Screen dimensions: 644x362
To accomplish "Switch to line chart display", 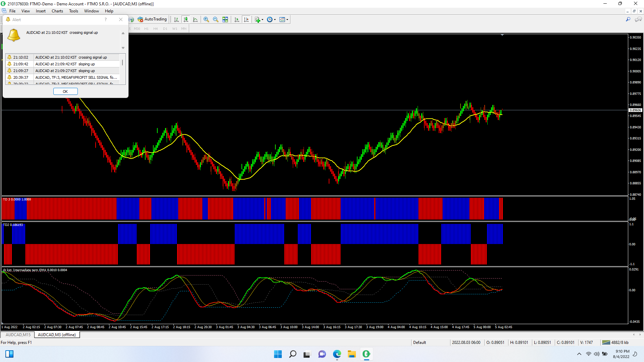I will 195,19.
